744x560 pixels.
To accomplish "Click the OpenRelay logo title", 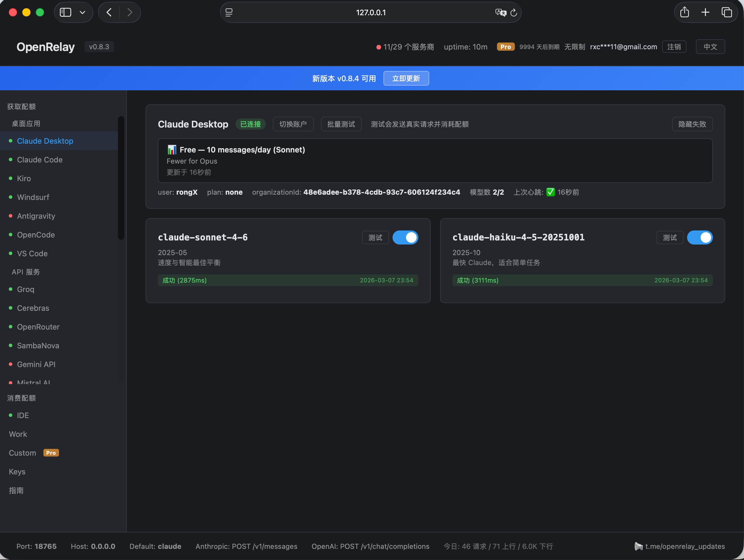I will (x=46, y=47).
